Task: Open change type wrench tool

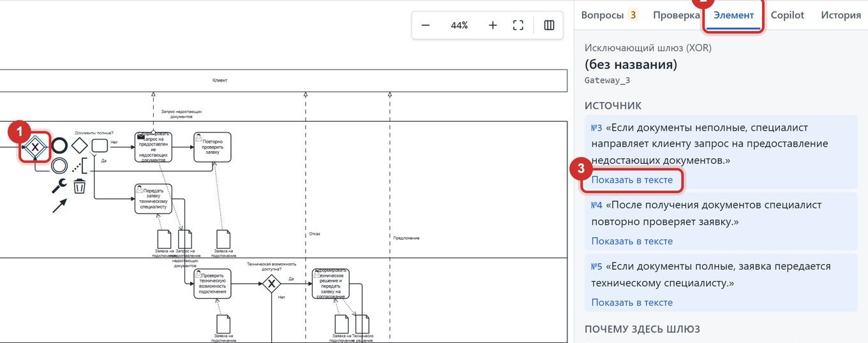Action: (x=59, y=186)
